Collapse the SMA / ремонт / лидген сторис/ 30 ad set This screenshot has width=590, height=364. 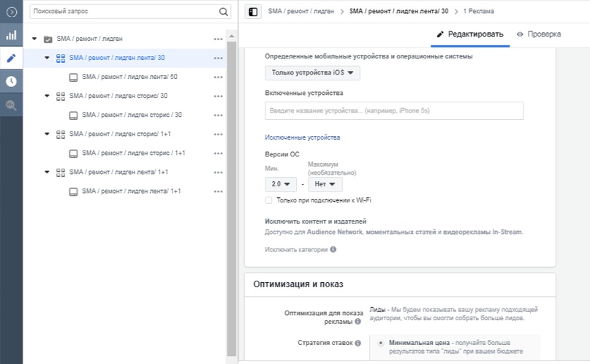[x=47, y=96]
